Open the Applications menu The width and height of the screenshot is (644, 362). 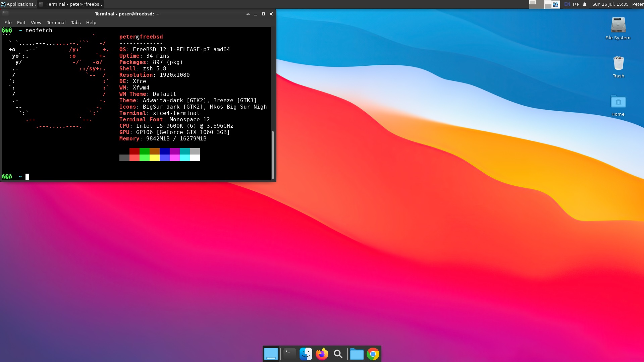click(18, 4)
